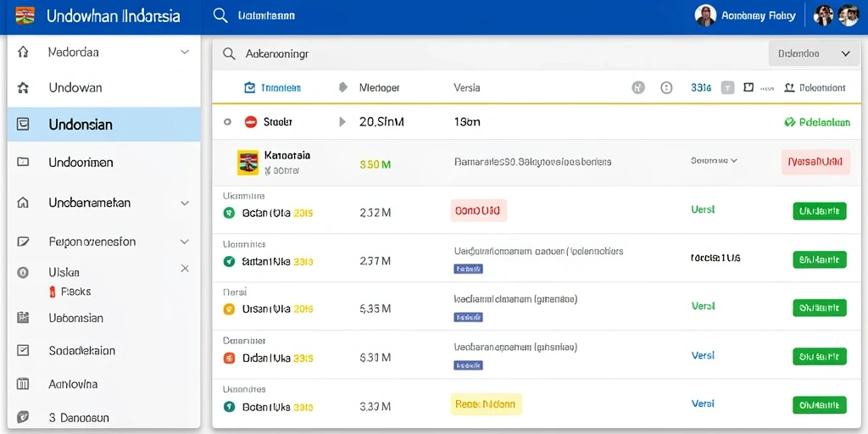Screen dimensions: 868x434
Task: Select the highlighted Undonsian sidebar item
Action: tap(104, 125)
